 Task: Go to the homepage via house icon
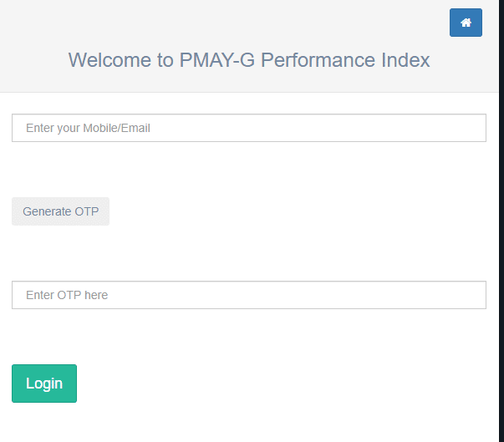(x=466, y=23)
